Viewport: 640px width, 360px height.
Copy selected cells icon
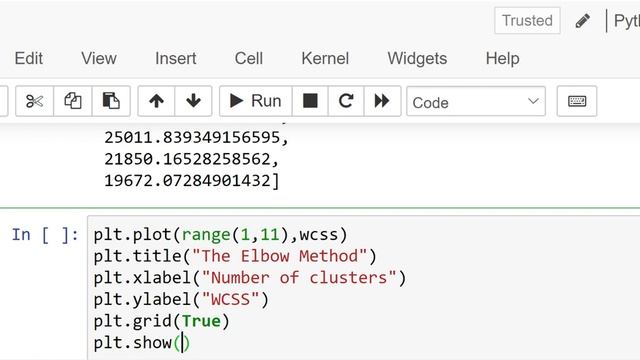pyautogui.click(x=73, y=101)
